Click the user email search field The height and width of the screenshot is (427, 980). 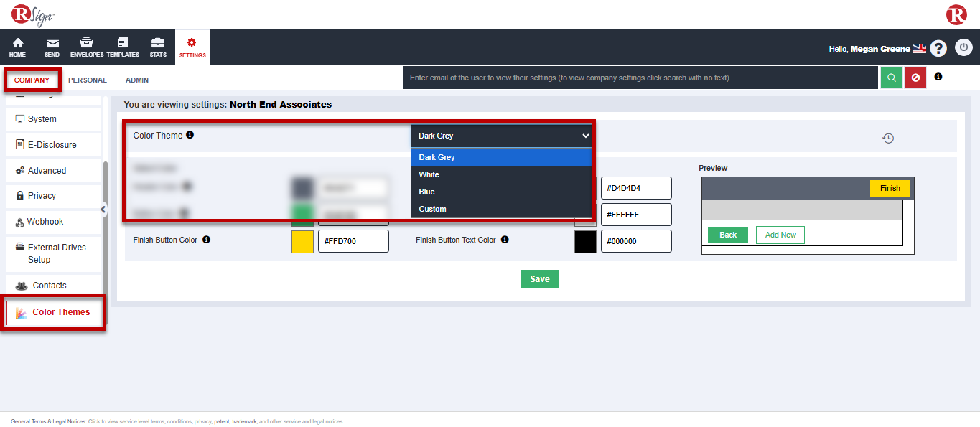tap(640, 78)
